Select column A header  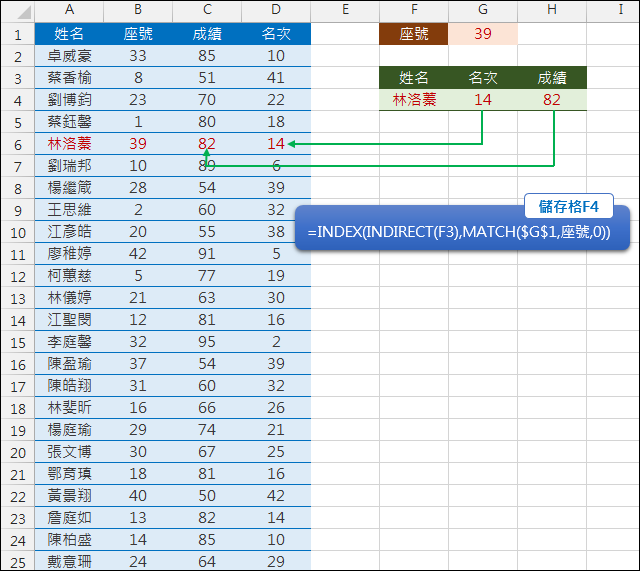(69, 11)
